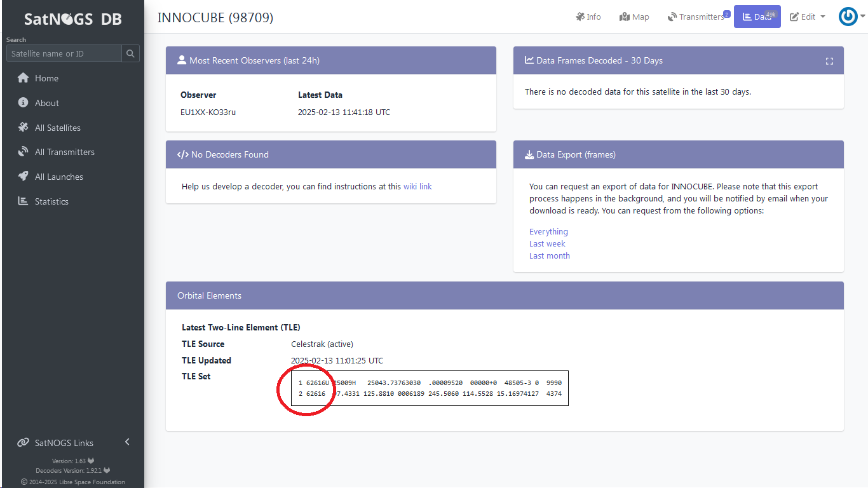Collapse the SatNOGS Links chevron
The image size is (868, 488).
pos(127,442)
